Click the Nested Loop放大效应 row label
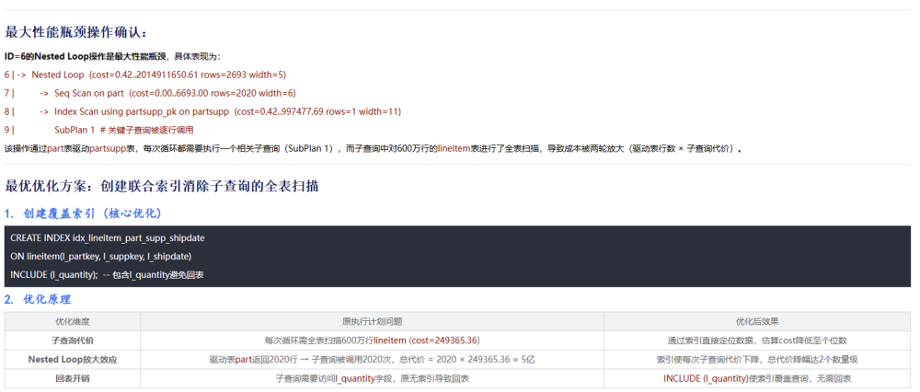Image resolution: width=920 pixels, height=392 pixels. coord(72,360)
